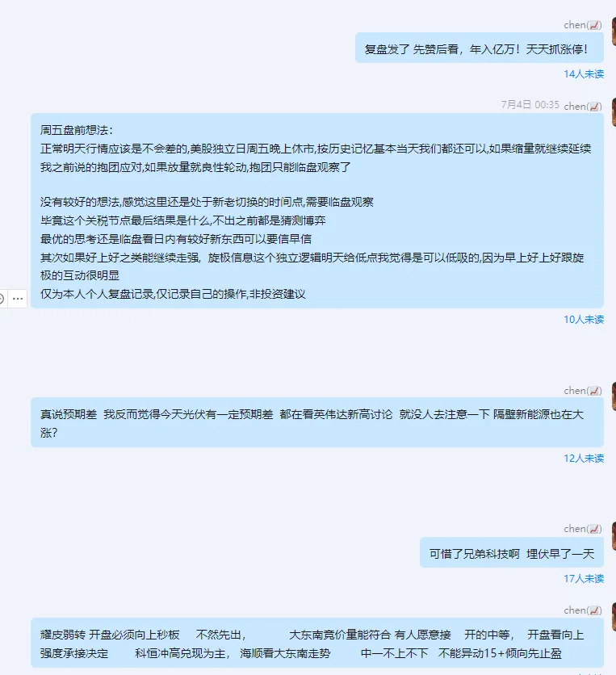View the 10人未读 unread list
Viewport: 616px width, 675px height.
[584, 320]
